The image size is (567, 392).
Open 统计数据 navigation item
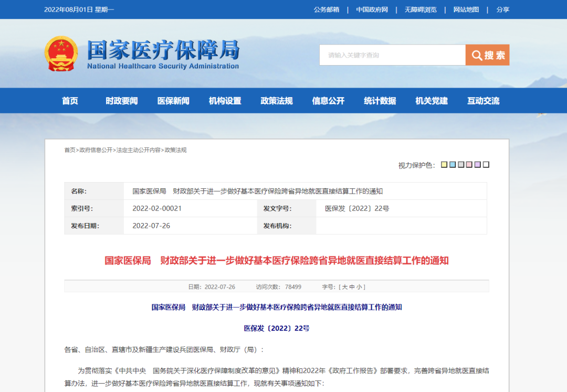pos(380,101)
